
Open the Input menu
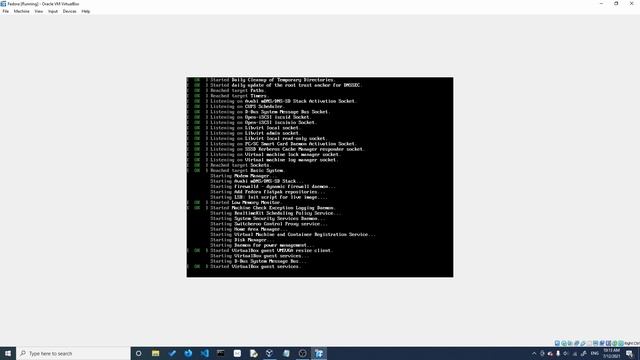click(53, 11)
